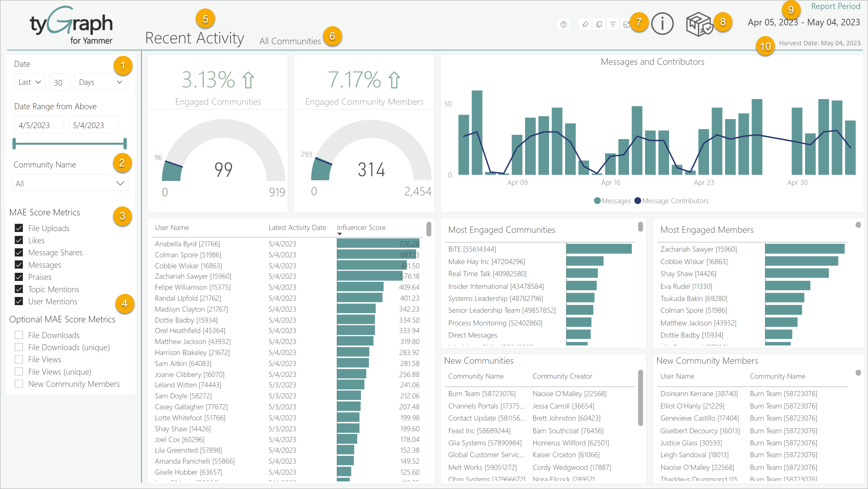The height and width of the screenshot is (489, 868).
Task: Click the copy visual icon
Action: click(599, 24)
